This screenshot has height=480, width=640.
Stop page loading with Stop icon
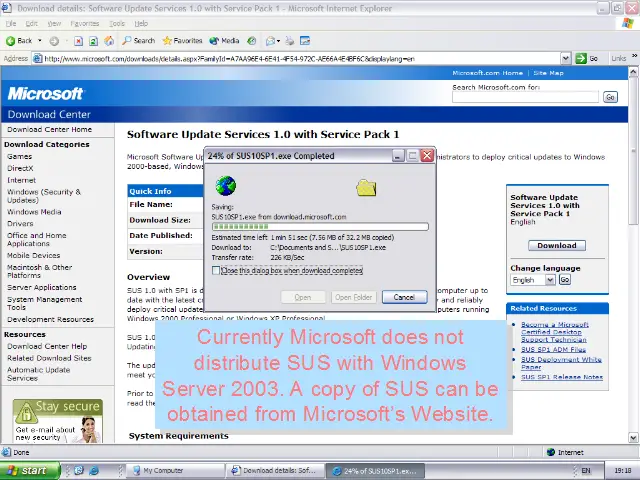pos(78,41)
